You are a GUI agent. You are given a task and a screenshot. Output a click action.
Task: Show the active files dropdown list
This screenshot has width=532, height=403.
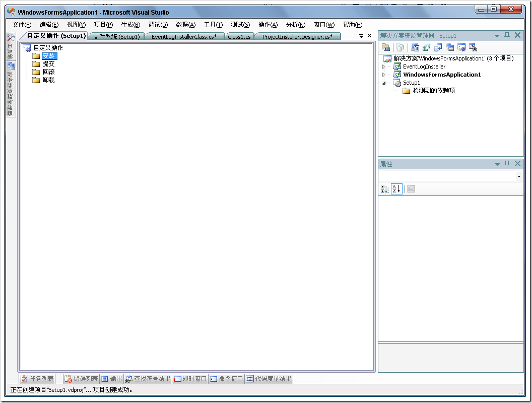coord(361,36)
